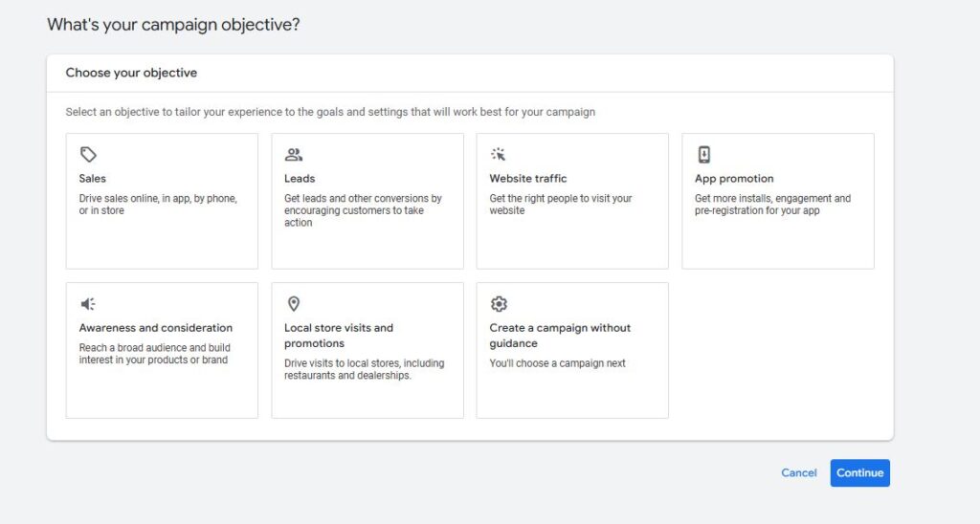
Task: Choose the Leads objective title
Action: pyautogui.click(x=300, y=179)
